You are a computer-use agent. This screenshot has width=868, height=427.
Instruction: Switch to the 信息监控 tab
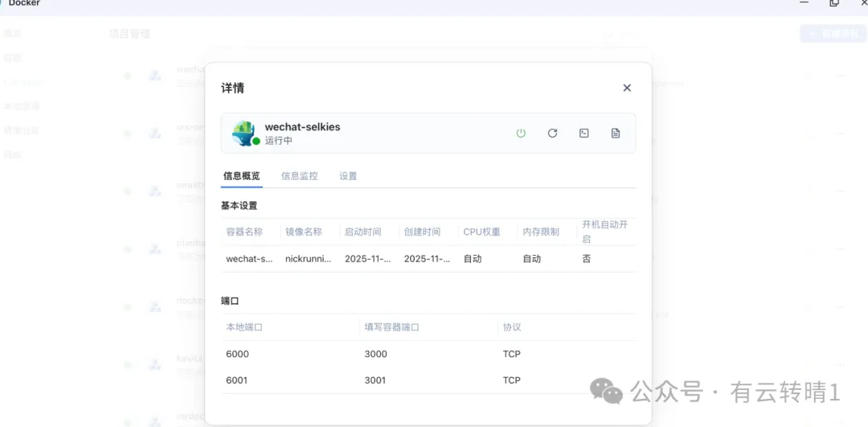point(300,176)
